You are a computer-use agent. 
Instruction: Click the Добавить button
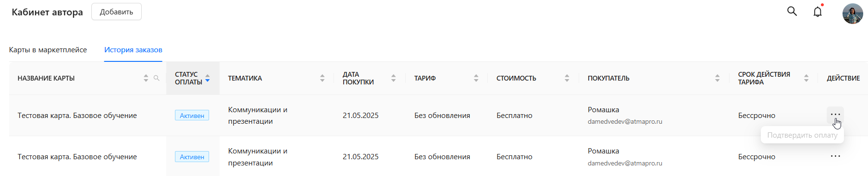pos(116,12)
